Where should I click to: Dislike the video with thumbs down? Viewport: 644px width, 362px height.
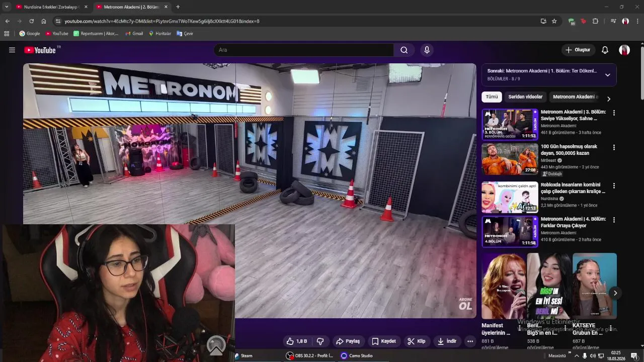pos(320,341)
